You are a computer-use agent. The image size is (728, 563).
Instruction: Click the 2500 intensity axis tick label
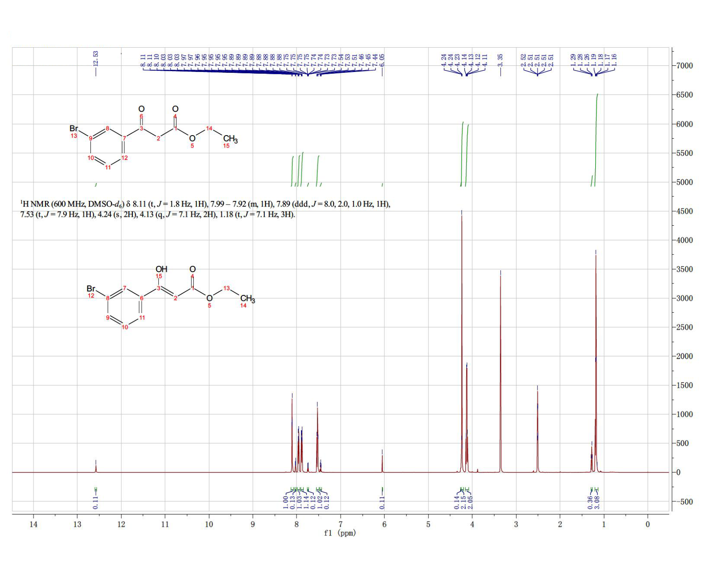(x=684, y=327)
